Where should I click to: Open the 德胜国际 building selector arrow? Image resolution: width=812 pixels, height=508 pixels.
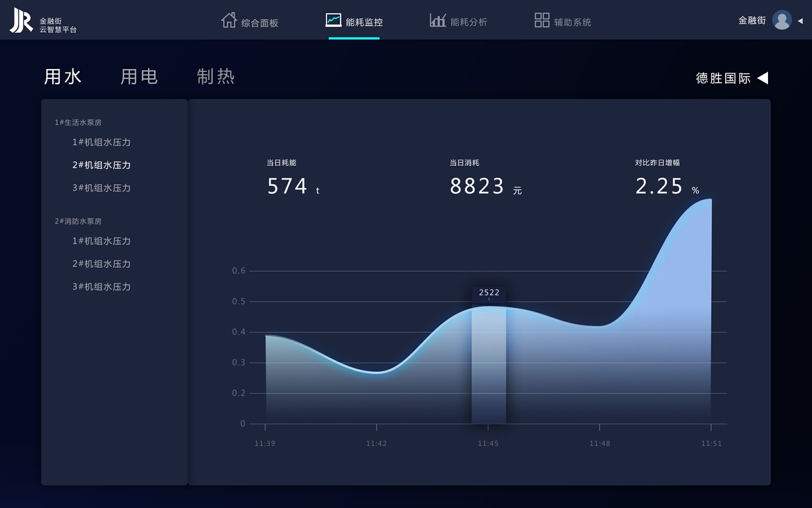(763, 78)
